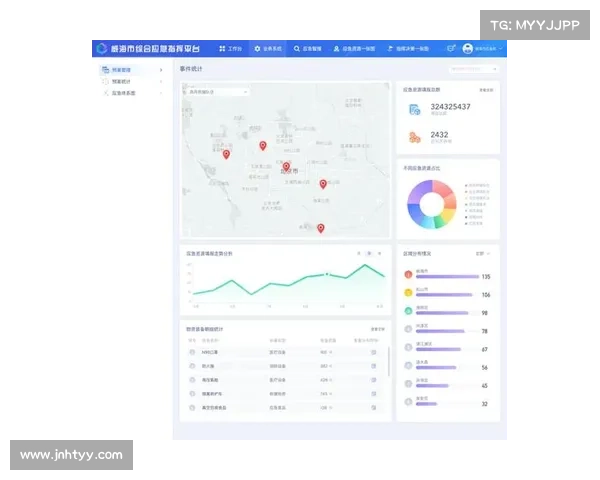The width and height of the screenshot is (600, 480).
Task: Click the red rank-one badge in the region ranking
Action: pyautogui.click(x=408, y=275)
